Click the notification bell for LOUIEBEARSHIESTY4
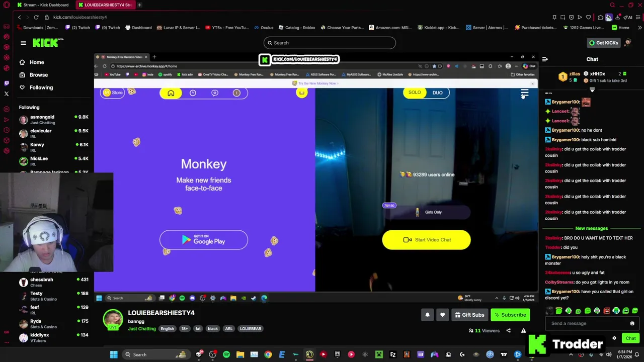Image resolution: width=644 pixels, height=362 pixels. (427, 315)
